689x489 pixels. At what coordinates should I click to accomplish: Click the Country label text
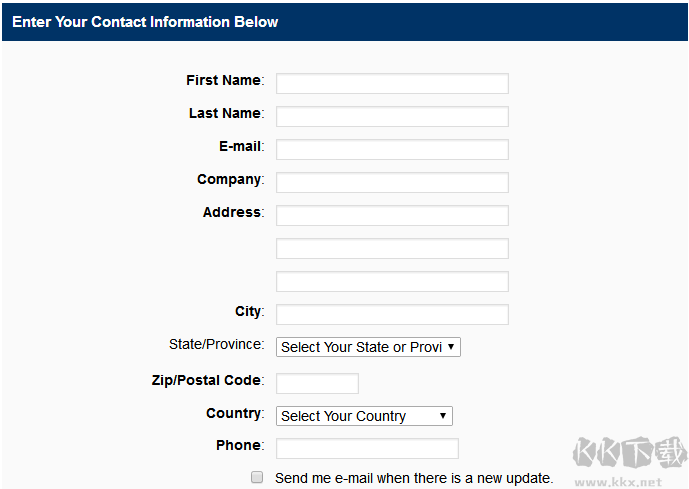[233, 413]
